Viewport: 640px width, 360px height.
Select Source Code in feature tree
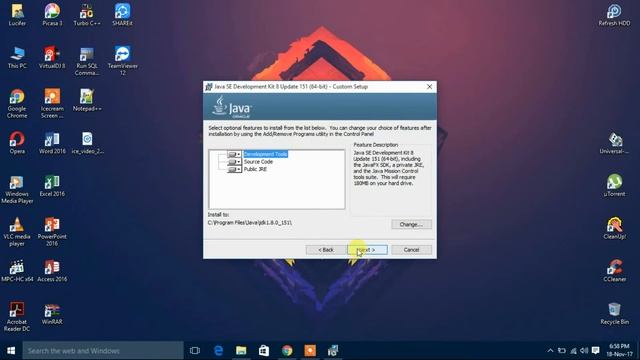[258, 162]
